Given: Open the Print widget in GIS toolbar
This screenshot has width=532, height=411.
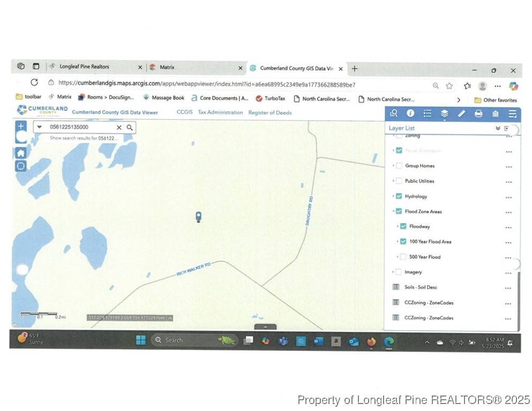Looking at the screenshot, I should click(x=478, y=113).
